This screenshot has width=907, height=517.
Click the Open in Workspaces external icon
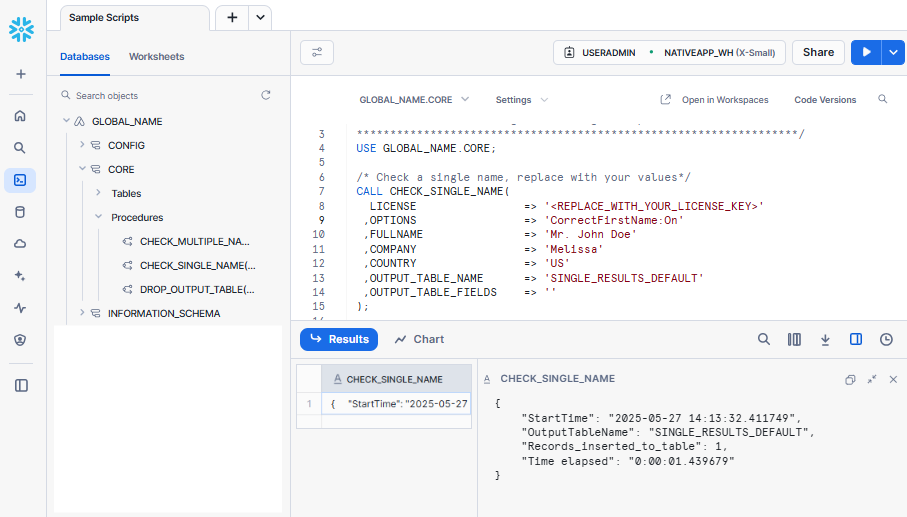tap(665, 99)
